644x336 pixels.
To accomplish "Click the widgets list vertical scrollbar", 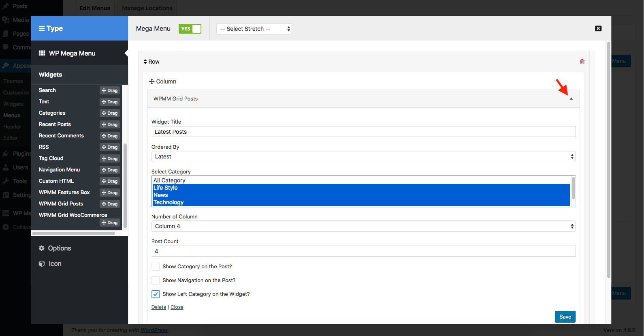I will (125, 186).
